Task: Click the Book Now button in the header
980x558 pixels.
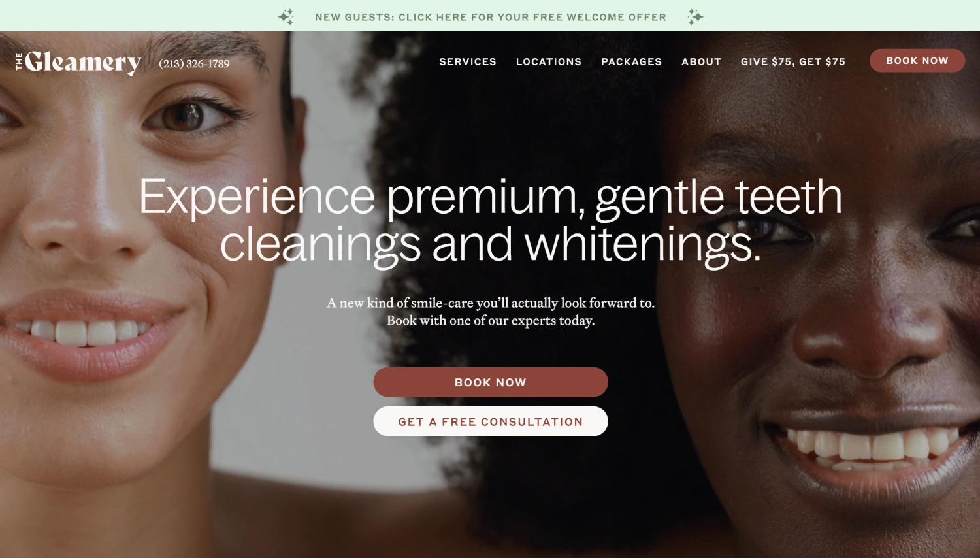Action: pos(917,61)
